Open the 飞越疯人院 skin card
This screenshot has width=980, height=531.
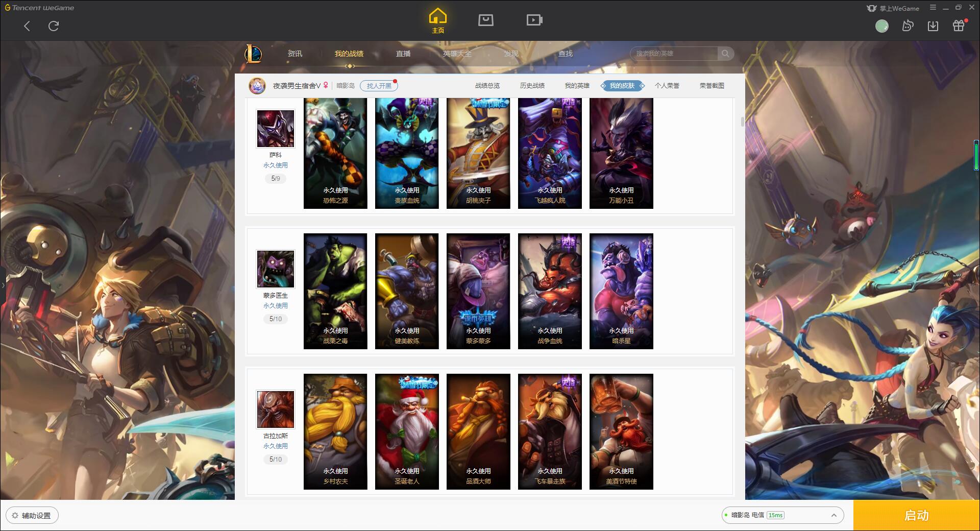point(550,153)
